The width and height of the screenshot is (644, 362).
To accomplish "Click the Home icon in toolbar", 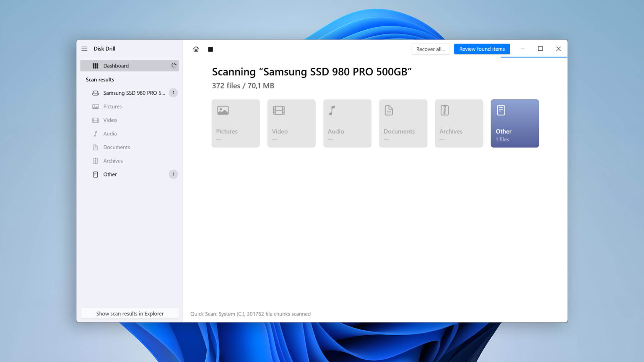I will [196, 49].
